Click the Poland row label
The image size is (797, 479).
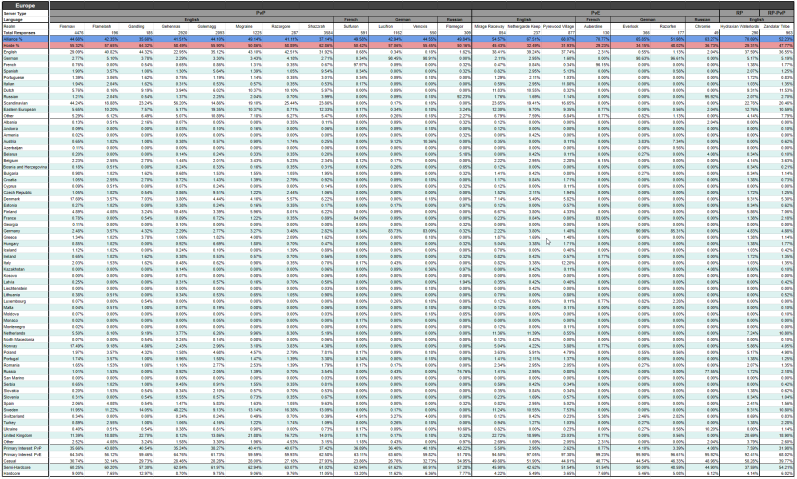10,352
